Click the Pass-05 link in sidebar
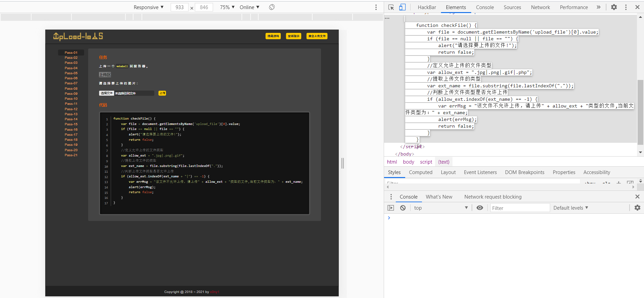The height and width of the screenshot is (298, 644). (71, 73)
